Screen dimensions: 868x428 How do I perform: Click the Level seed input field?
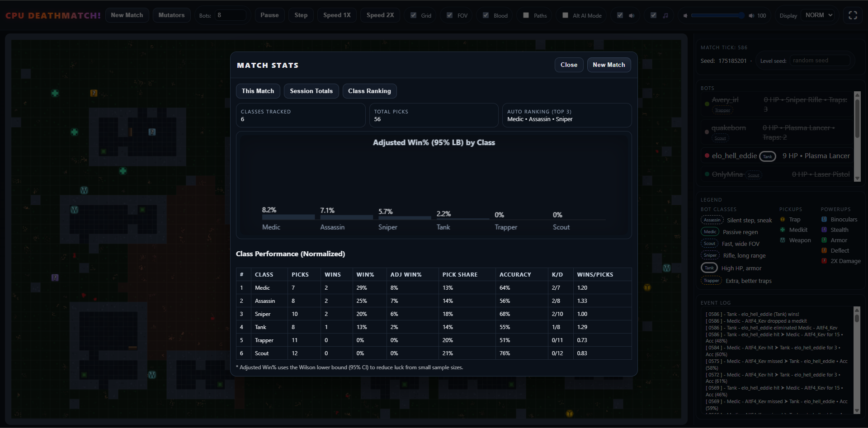pyautogui.click(x=820, y=61)
